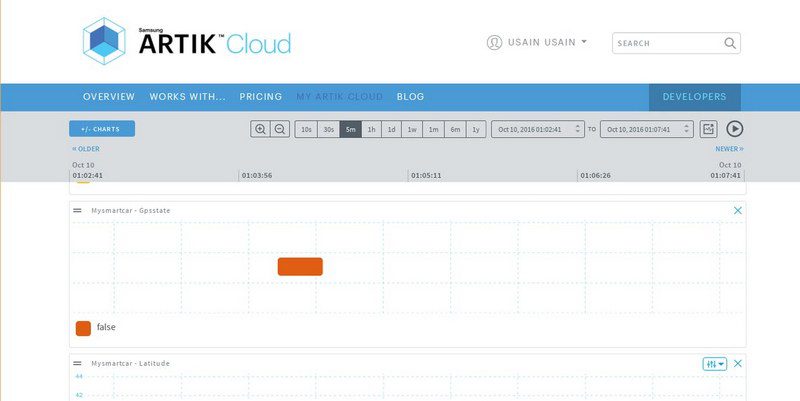Zoom in on the timeline
The image size is (800, 401).
[260, 129]
